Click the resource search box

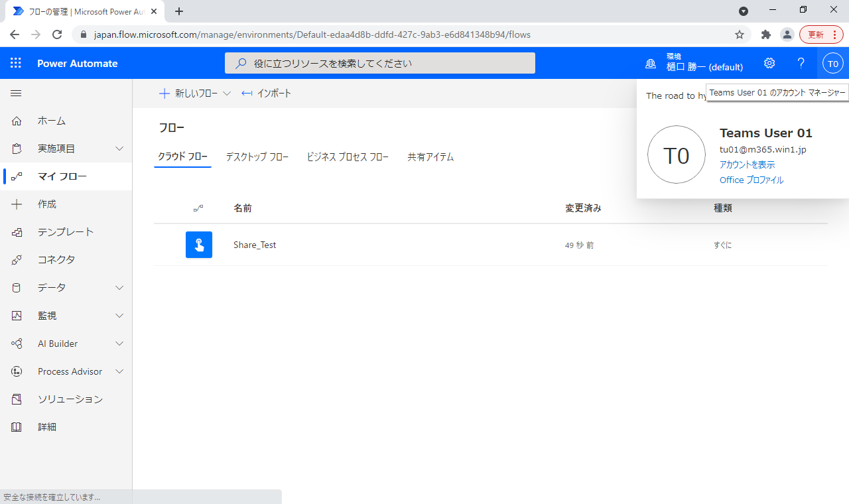tap(380, 64)
